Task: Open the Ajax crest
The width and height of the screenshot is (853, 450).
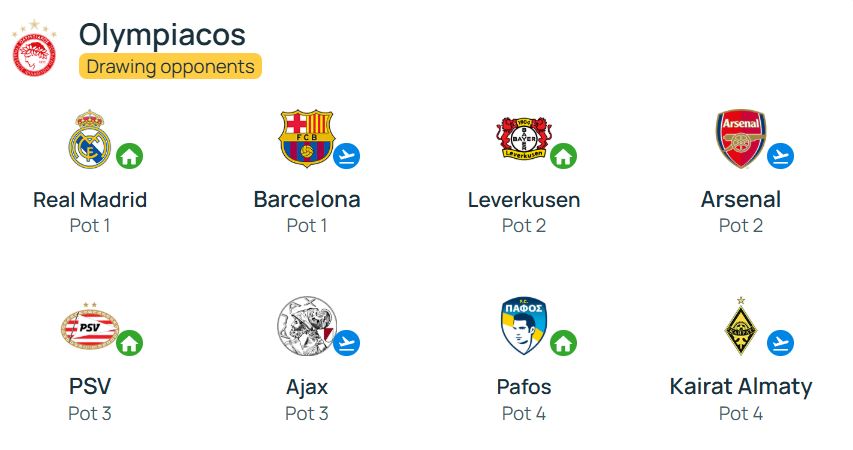Action: 307,326
